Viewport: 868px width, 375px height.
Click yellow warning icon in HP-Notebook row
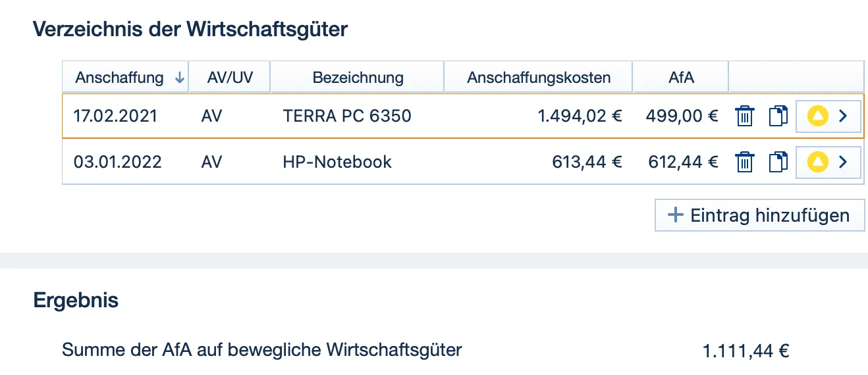(x=818, y=162)
